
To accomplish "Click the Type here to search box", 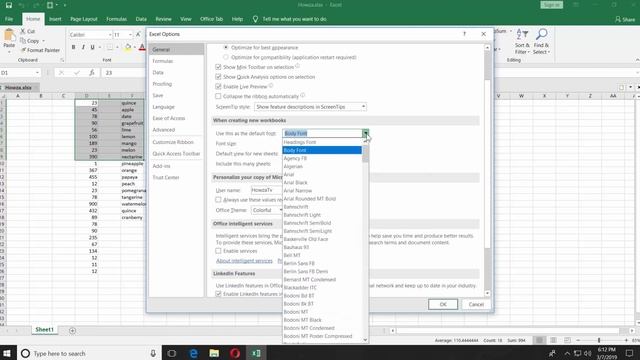I will 89,353.
